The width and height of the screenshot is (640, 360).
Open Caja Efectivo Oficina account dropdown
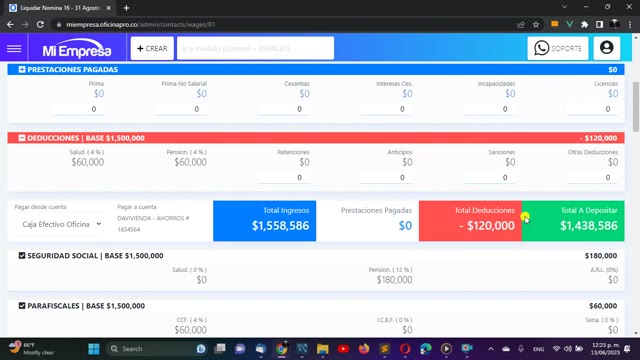(60, 224)
